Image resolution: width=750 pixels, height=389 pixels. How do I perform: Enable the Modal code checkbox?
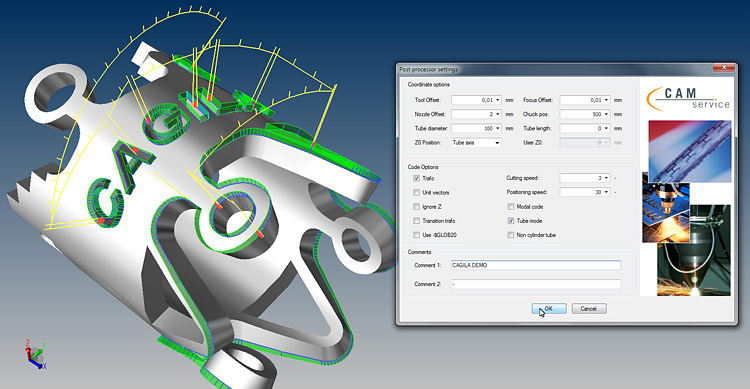click(511, 207)
